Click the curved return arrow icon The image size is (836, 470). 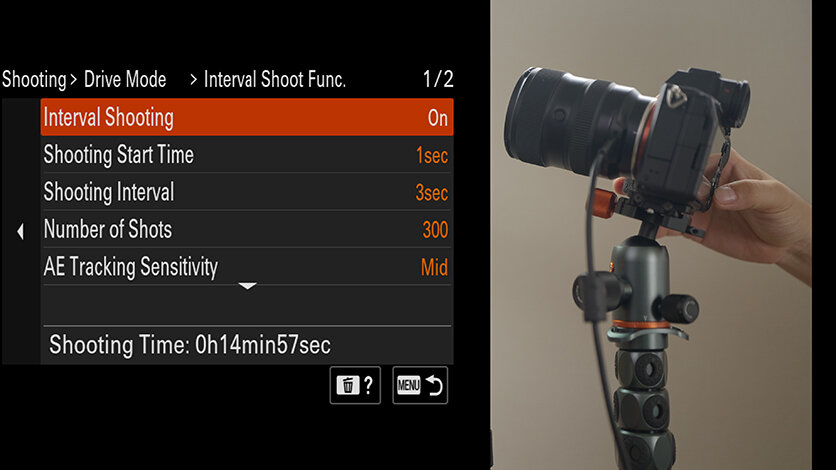coord(435,385)
